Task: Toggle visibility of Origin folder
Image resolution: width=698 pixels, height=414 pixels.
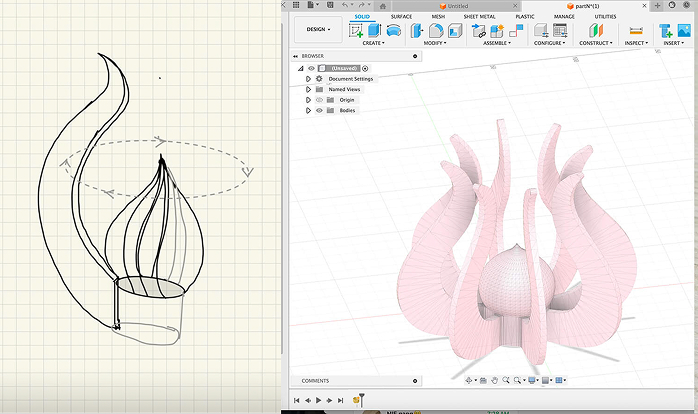Action: [319, 100]
